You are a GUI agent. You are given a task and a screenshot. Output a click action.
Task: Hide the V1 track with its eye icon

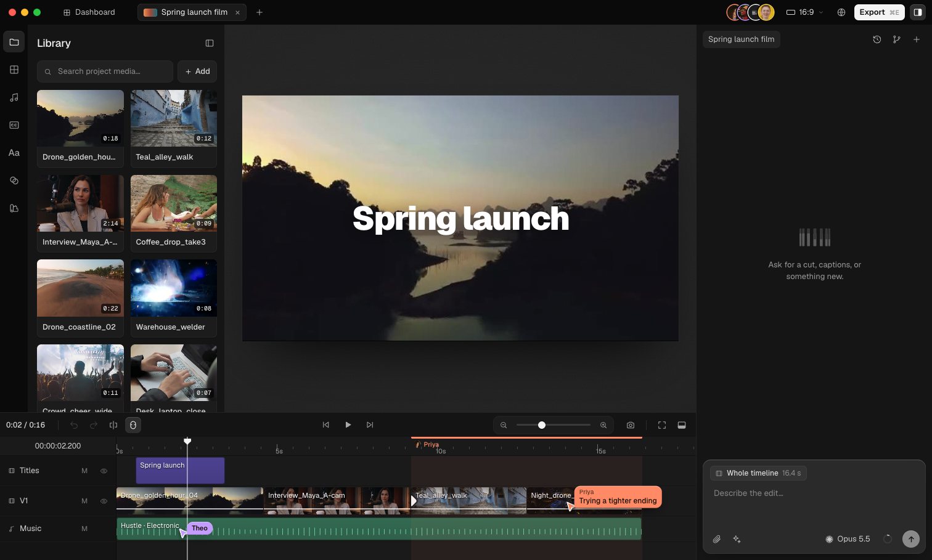coord(104,501)
